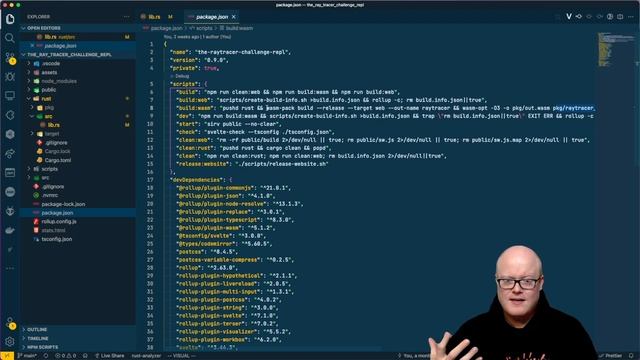The width and height of the screenshot is (640, 360).
Task: Open Explorer more actions ellipsis
Action: point(127,17)
